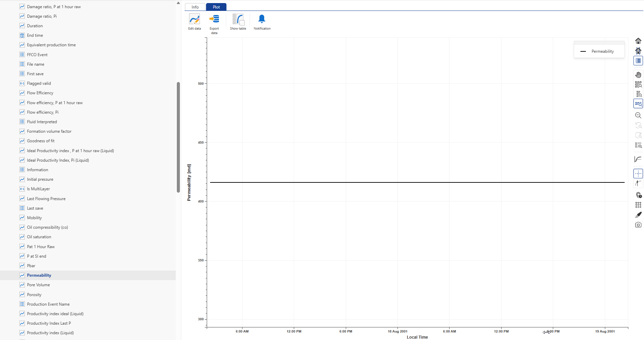Click the zoom out magnifier icon
This screenshot has height=340, width=644.
tap(638, 115)
